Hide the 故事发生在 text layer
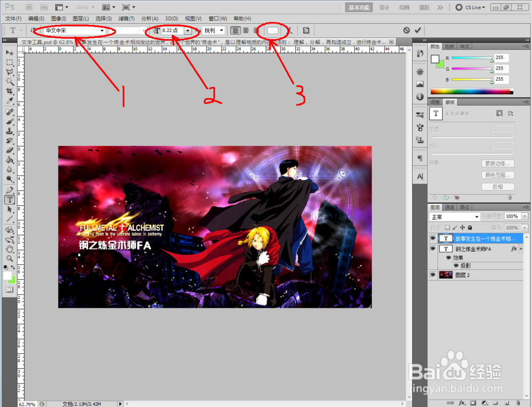This screenshot has height=407, width=532. point(433,238)
